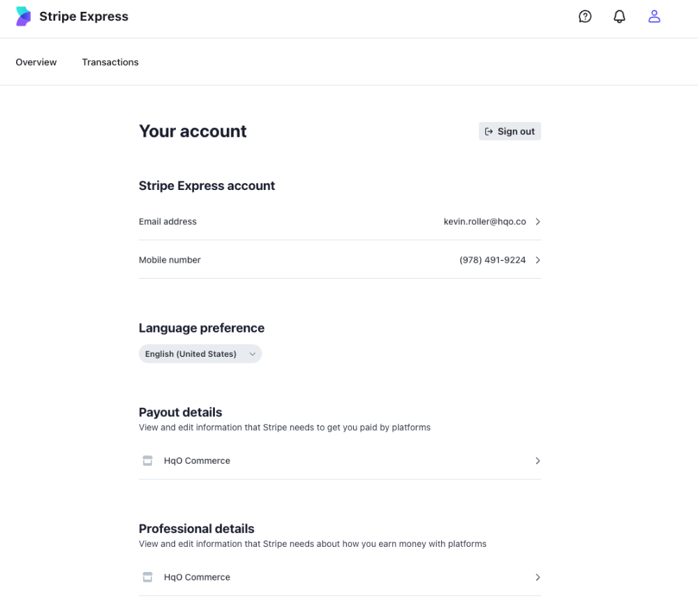The width and height of the screenshot is (698, 616).
Task: Open the English (United States) language dropdown
Action: pyautogui.click(x=200, y=354)
